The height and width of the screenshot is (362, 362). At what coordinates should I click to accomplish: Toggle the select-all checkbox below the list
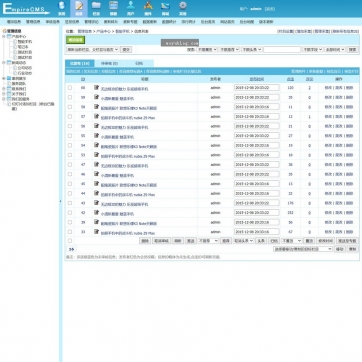[x=70, y=241]
